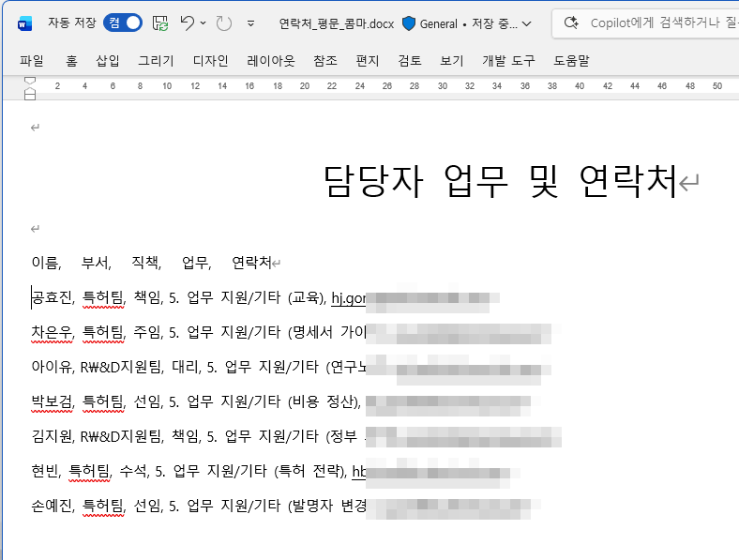Switch to the 홈 tab
This screenshot has width=739, height=560.
(71, 61)
